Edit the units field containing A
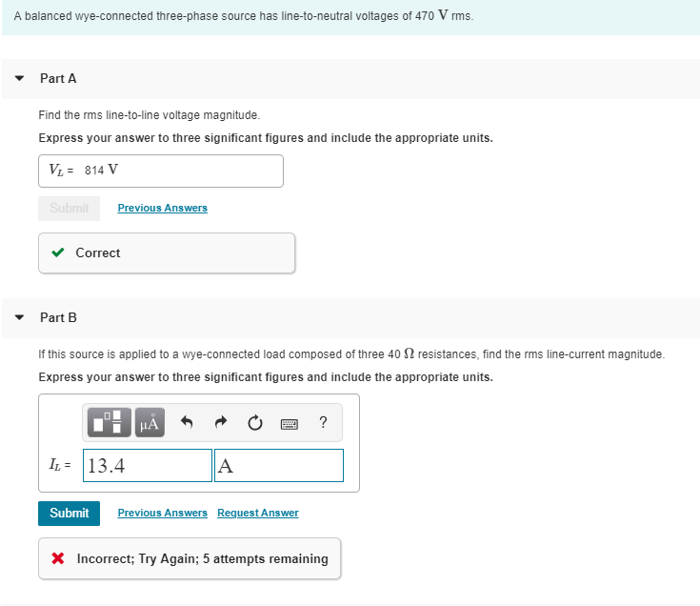Viewport: 700px width, 606px height. [279, 465]
